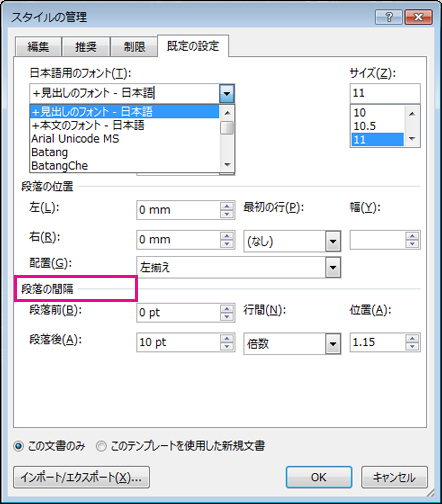The height and width of the screenshot is (504, 442).
Task: Open the 推奨 tab
Action: [x=86, y=47]
